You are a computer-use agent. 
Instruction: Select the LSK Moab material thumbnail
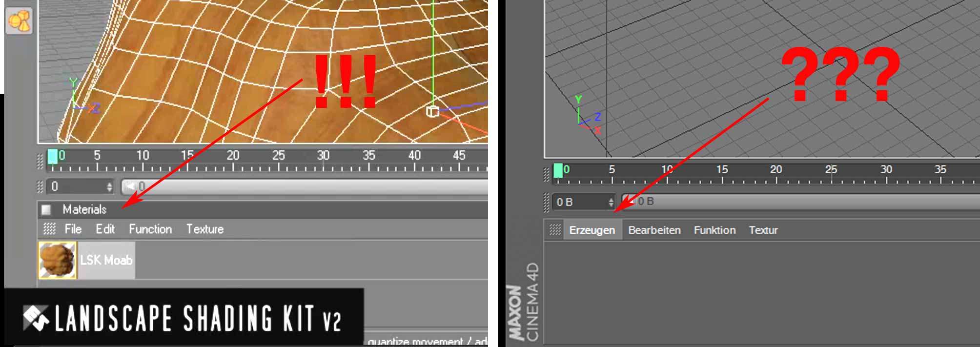pyautogui.click(x=58, y=260)
